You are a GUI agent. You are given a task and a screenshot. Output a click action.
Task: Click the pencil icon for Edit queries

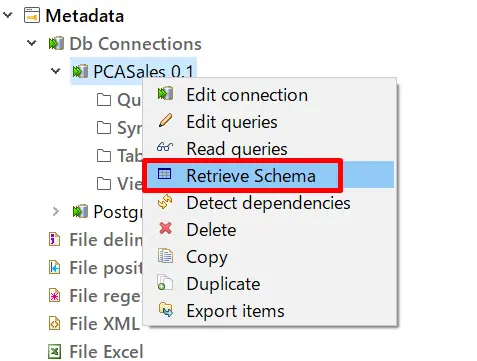[165, 120]
